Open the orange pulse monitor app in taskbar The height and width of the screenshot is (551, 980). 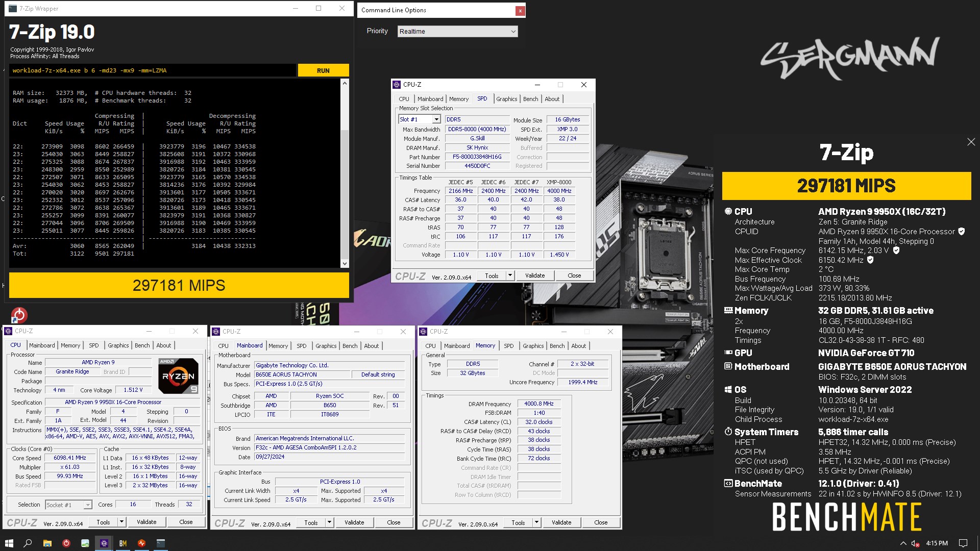(141, 543)
